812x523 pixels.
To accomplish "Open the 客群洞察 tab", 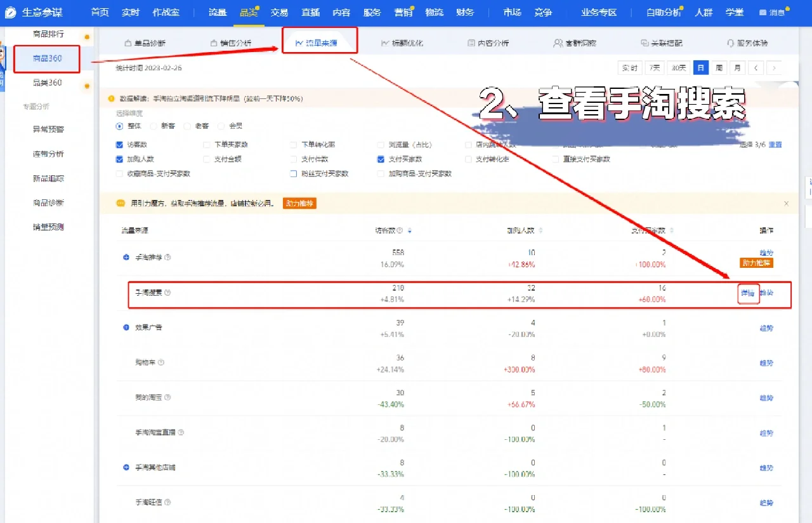I will click(x=575, y=43).
